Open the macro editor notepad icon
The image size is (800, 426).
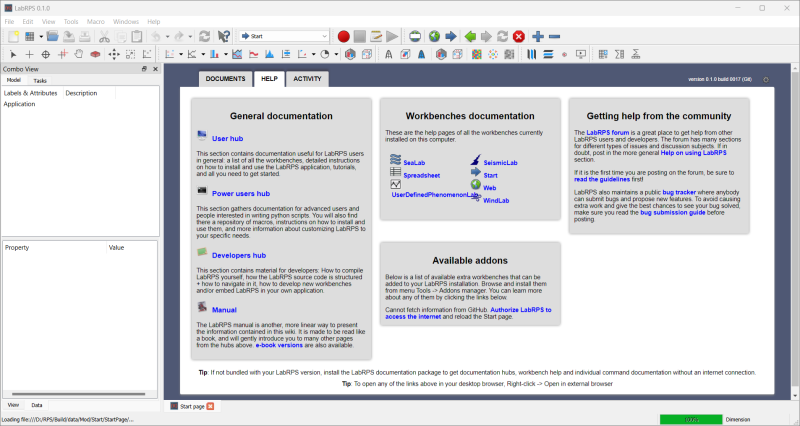click(376, 36)
